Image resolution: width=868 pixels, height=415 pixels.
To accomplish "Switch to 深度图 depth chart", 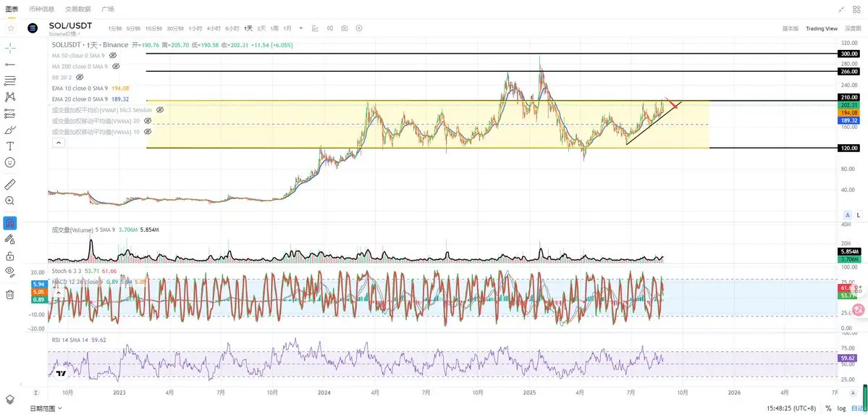I will pyautogui.click(x=853, y=28).
